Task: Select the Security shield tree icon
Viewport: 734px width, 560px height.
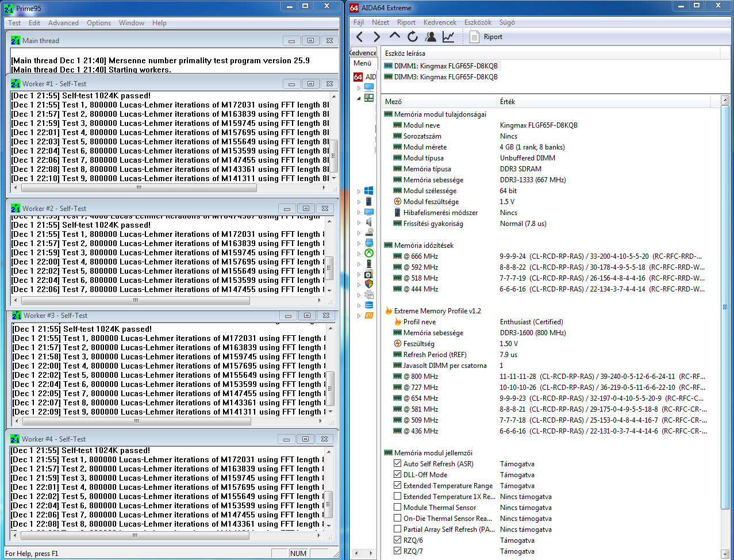Action: 369,284
